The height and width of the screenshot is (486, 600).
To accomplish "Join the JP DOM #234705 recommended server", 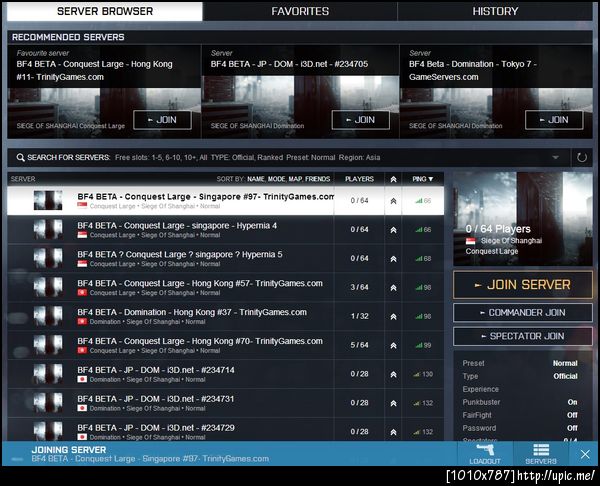I will [x=360, y=120].
